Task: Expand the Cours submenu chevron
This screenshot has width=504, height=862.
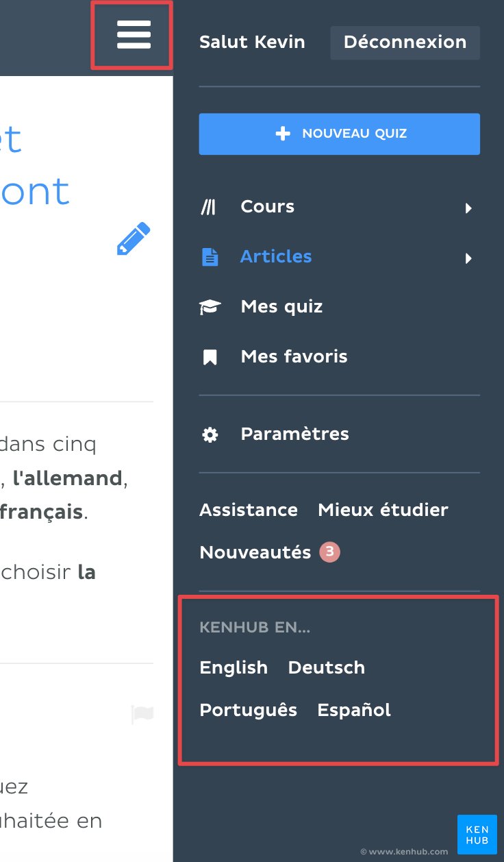Action: point(469,208)
